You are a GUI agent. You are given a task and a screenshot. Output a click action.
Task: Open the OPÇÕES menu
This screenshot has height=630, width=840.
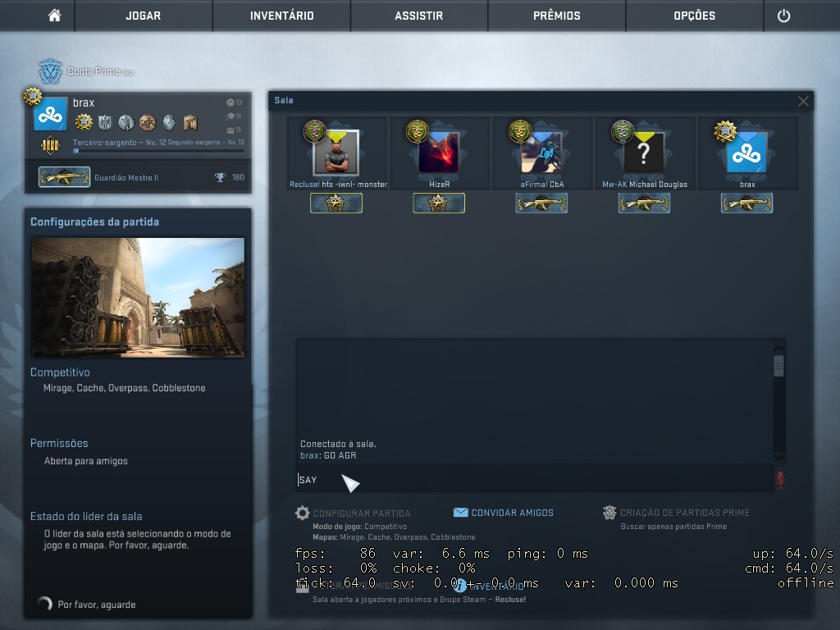694,16
